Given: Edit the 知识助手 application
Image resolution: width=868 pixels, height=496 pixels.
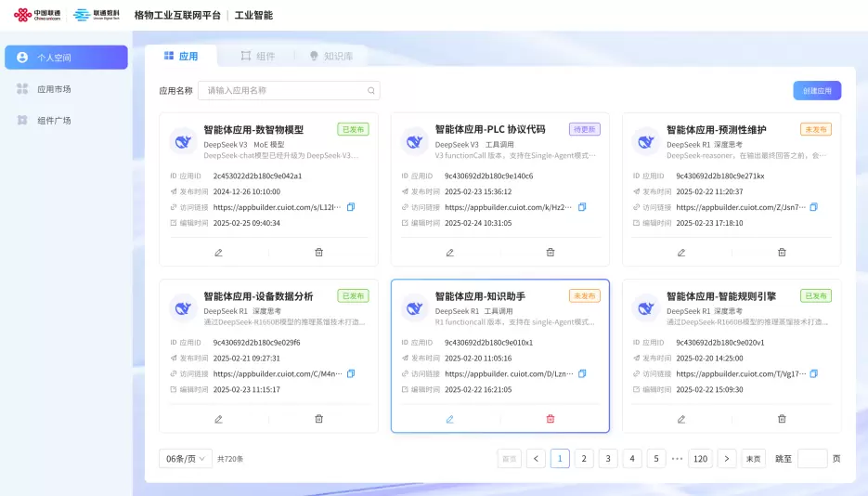Looking at the screenshot, I should [x=449, y=419].
